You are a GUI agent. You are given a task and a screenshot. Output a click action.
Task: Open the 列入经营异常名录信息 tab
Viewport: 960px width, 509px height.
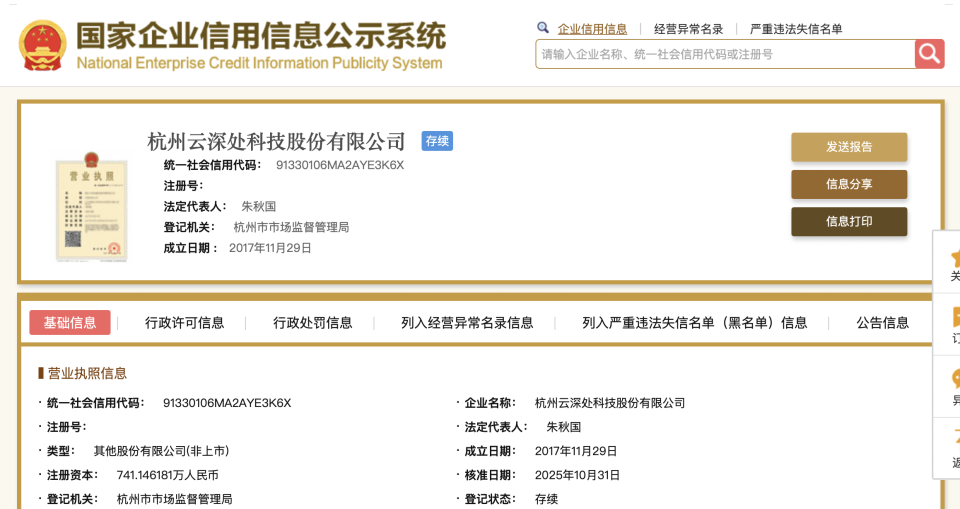click(x=467, y=323)
